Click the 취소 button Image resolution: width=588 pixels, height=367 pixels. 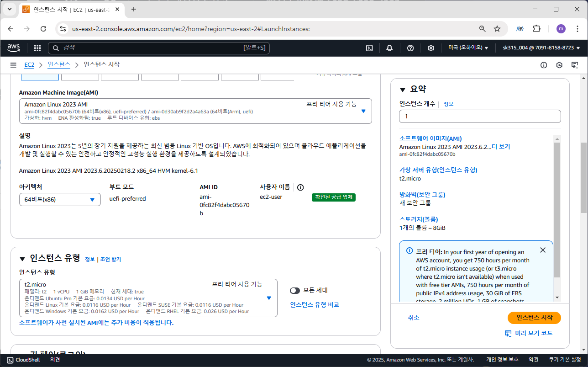[x=414, y=318]
